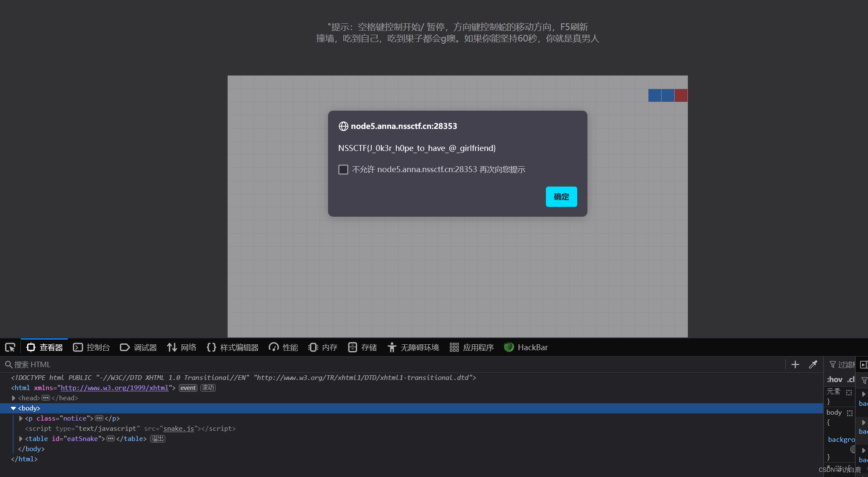Open the Console (控制台) tab
The height and width of the screenshot is (477, 868).
click(92, 348)
